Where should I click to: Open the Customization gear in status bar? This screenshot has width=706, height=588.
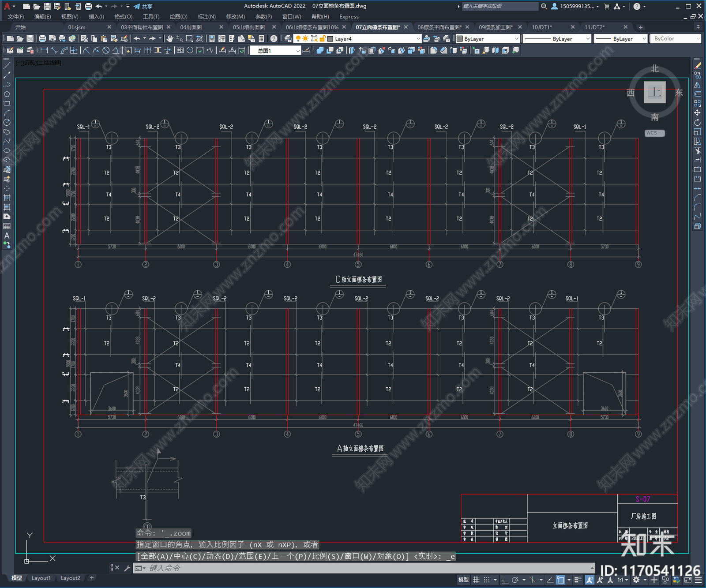(636, 580)
